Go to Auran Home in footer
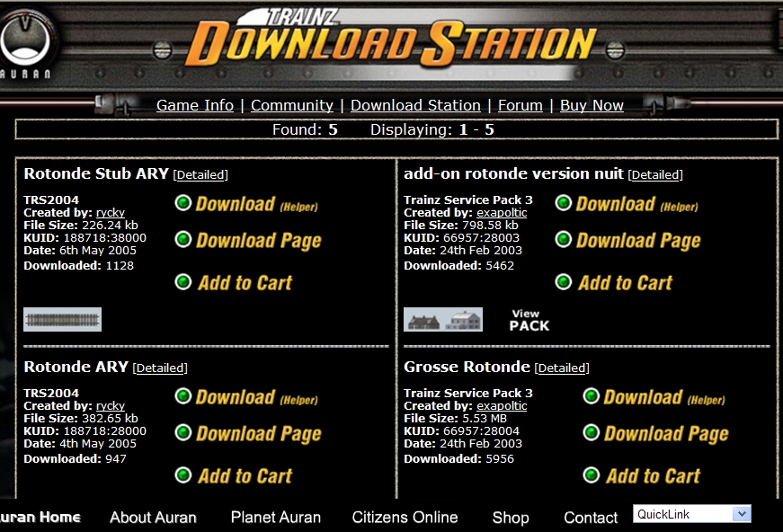This screenshot has height=532, width=783. (40, 517)
